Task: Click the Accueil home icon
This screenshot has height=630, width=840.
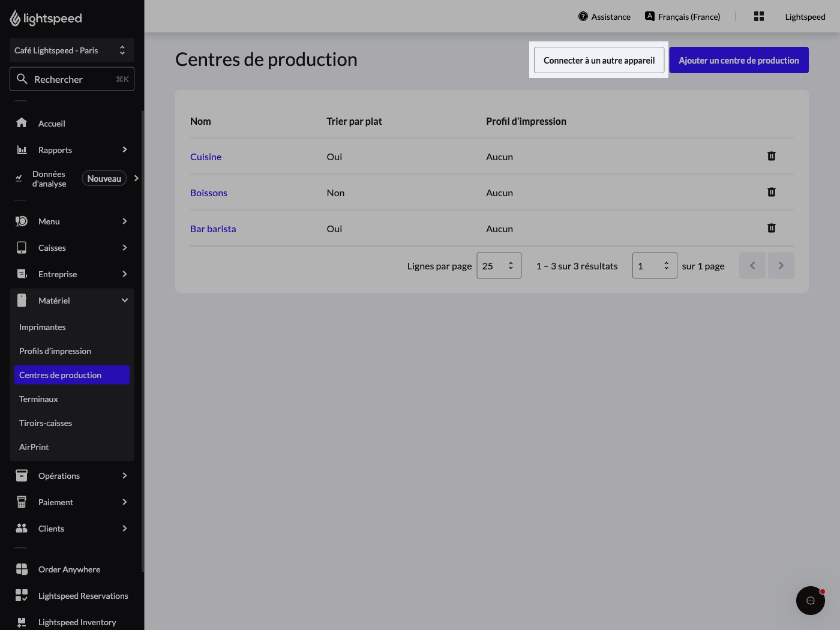Action: pyautogui.click(x=22, y=123)
